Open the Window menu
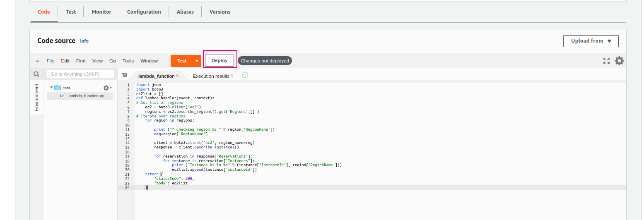This screenshot has width=644, height=220. click(x=149, y=61)
